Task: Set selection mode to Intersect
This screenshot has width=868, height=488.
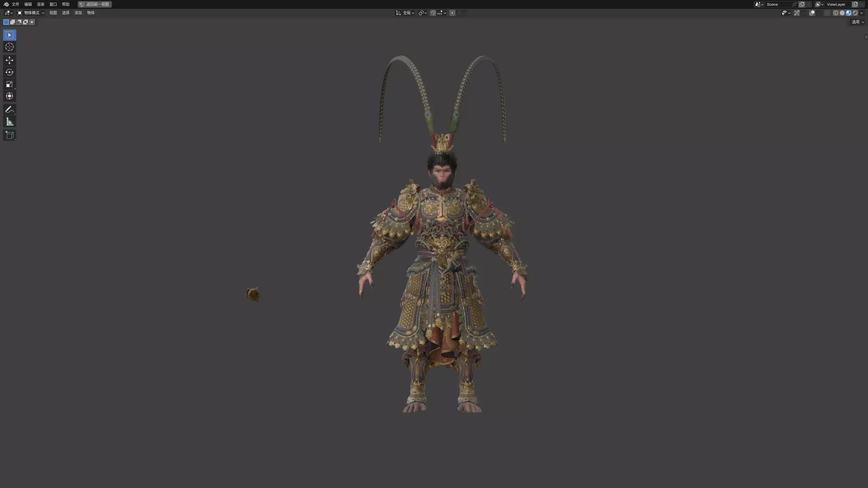Action: click(x=32, y=22)
